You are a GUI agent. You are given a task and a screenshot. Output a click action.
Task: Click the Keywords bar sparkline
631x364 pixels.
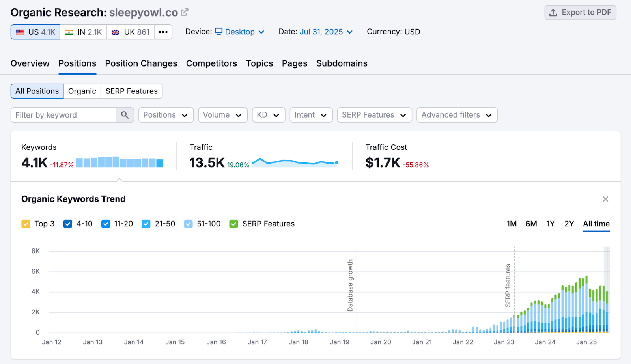(x=119, y=162)
